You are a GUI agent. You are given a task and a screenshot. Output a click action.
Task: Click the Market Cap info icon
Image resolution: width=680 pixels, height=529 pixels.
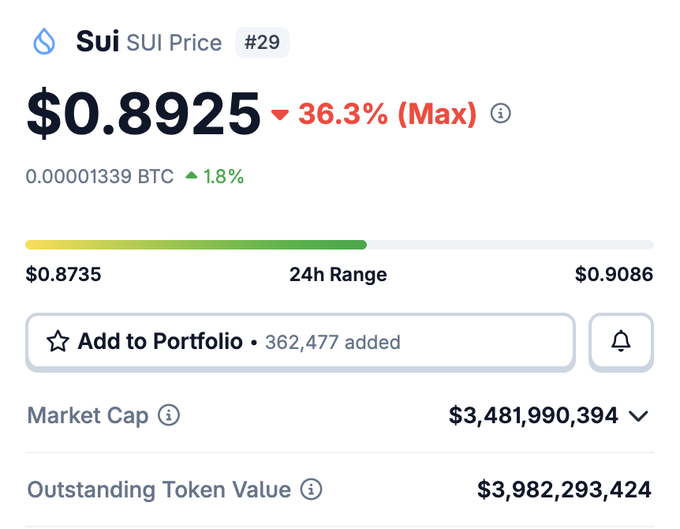[x=170, y=415]
